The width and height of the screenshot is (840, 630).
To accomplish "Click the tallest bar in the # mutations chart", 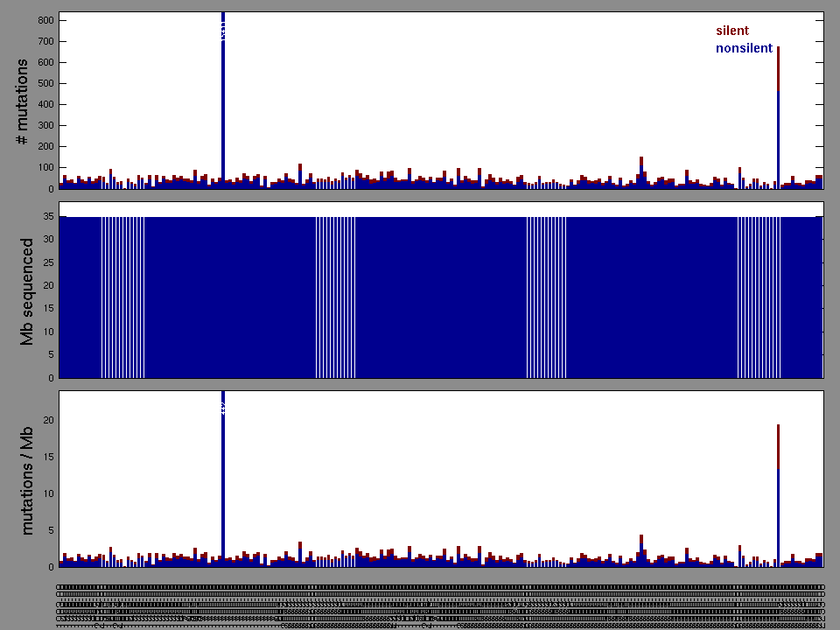I will click(x=223, y=105).
